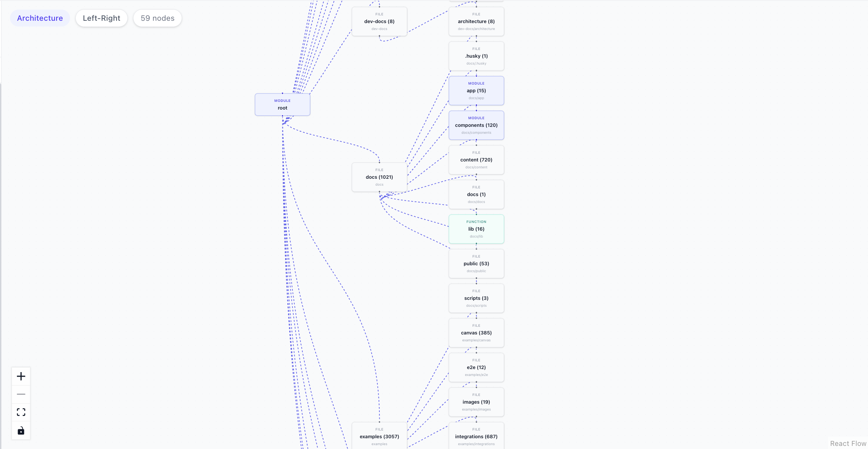Click the fit view control icon
The image size is (868, 449).
[x=21, y=412]
